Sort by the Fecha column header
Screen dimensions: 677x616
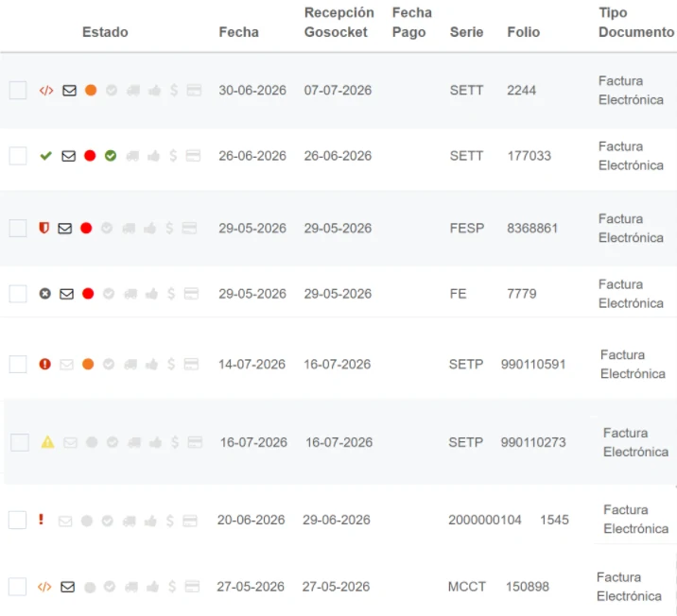tap(239, 32)
